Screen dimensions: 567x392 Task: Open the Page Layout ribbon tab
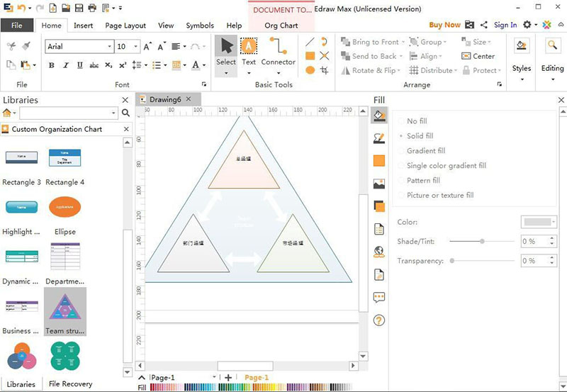tap(125, 26)
